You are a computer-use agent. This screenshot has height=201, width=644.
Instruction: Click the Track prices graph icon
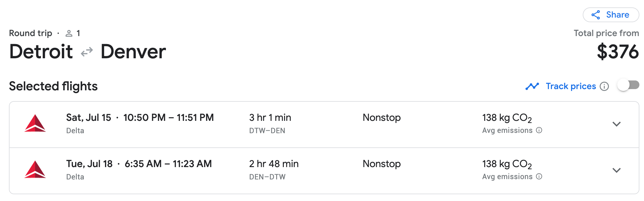coord(532,86)
